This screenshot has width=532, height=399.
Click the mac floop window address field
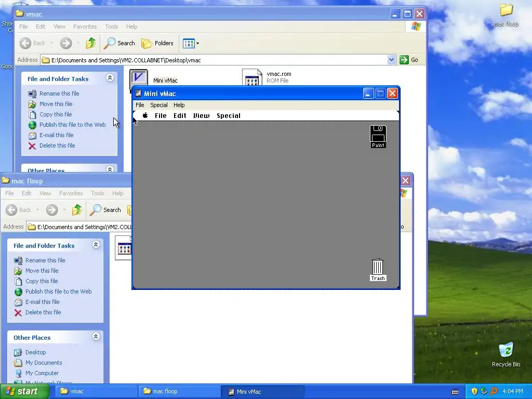click(79, 227)
